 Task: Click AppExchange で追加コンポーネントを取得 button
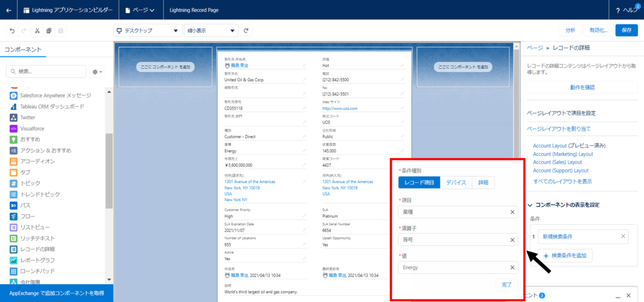56,293
